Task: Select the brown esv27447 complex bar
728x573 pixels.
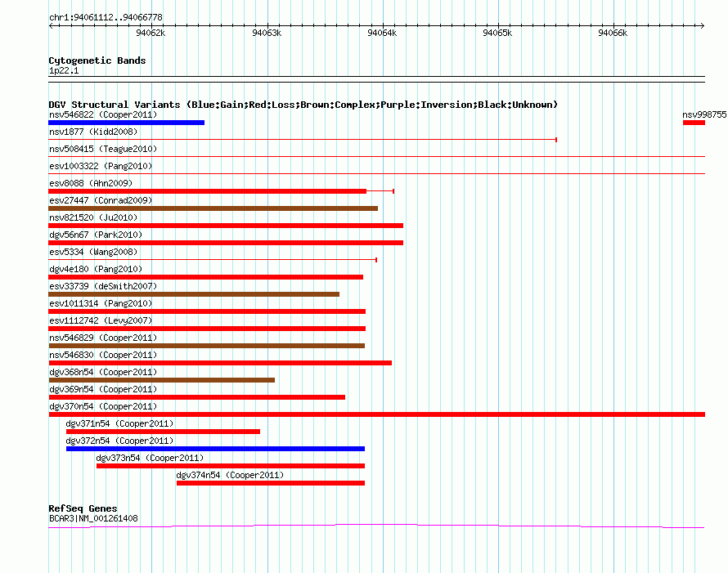Action: pos(213,208)
